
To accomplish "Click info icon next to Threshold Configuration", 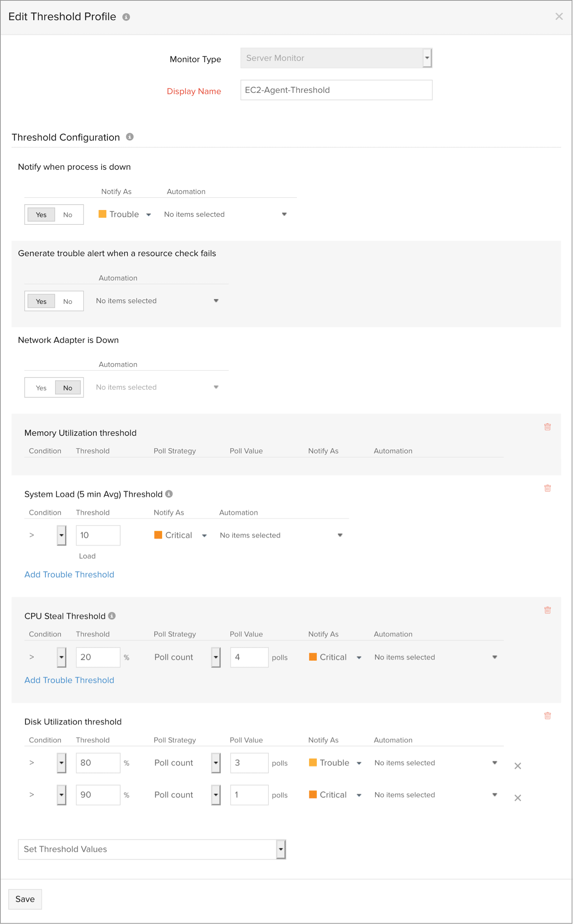I will click(130, 137).
